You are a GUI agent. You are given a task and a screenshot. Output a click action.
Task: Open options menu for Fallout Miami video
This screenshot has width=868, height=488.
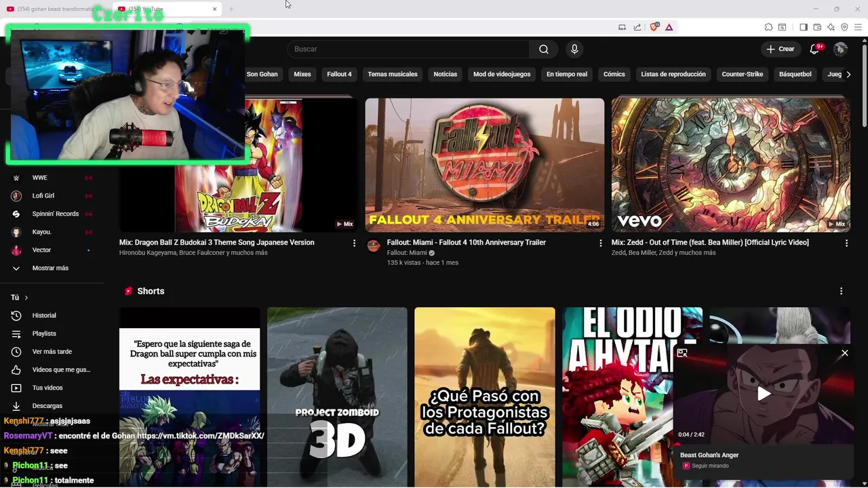tap(600, 243)
